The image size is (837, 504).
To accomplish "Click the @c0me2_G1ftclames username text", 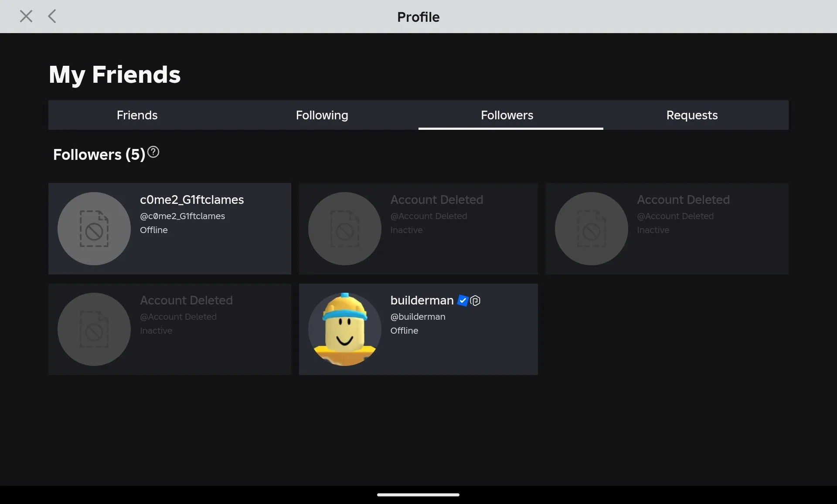I will (x=182, y=216).
